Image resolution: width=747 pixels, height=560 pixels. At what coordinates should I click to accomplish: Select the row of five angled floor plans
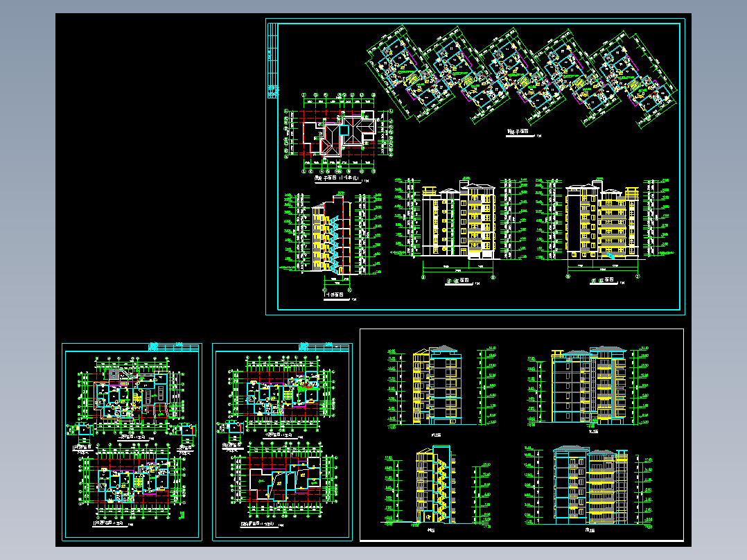click(x=521, y=77)
